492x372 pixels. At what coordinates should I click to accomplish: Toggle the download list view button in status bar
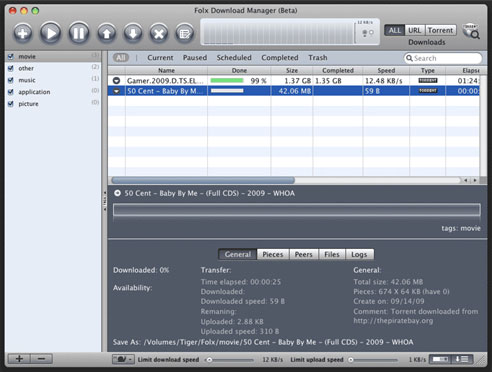[x=462, y=359]
